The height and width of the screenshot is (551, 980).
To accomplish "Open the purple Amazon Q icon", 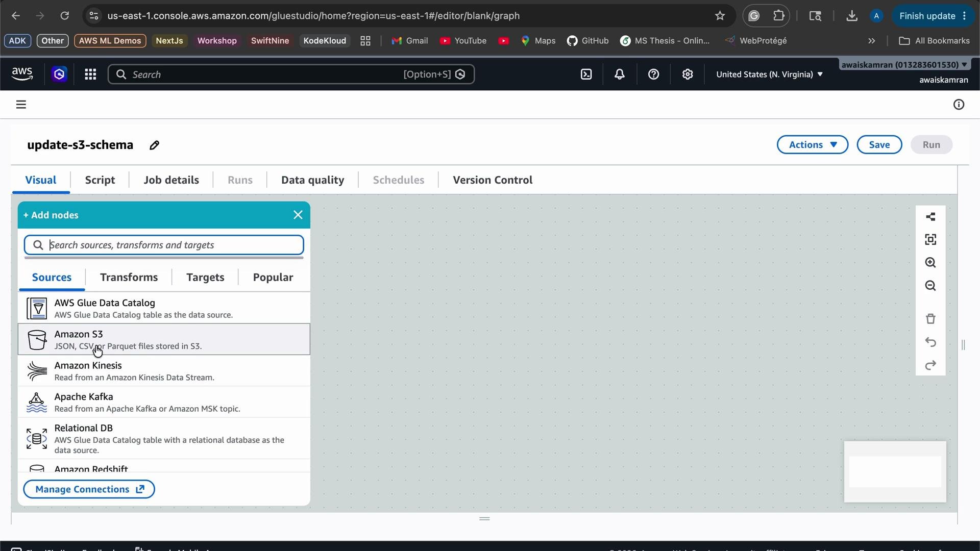I will tap(59, 74).
